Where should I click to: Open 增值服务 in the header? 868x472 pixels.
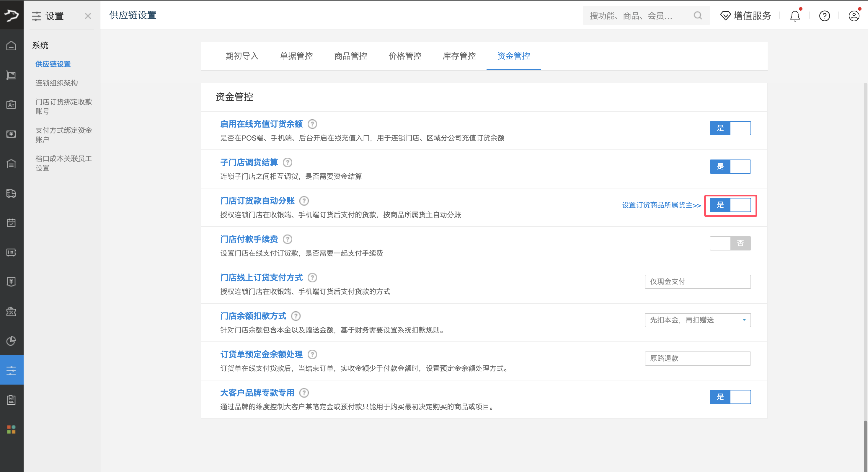745,16
